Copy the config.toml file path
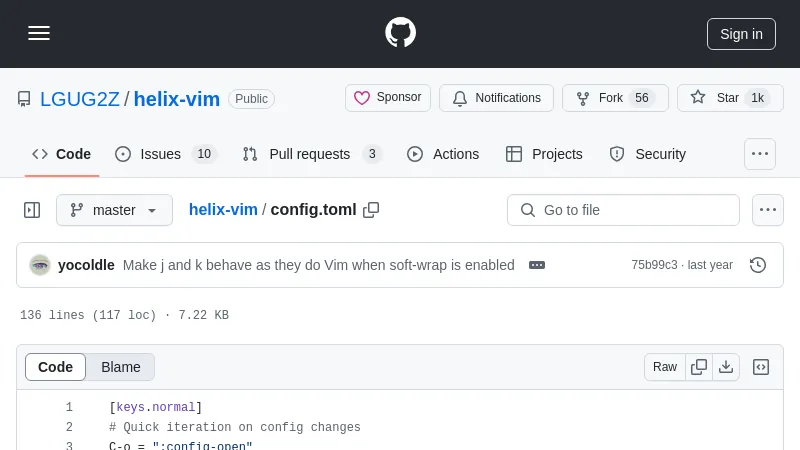The image size is (800, 450). pyautogui.click(x=371, y=210)
